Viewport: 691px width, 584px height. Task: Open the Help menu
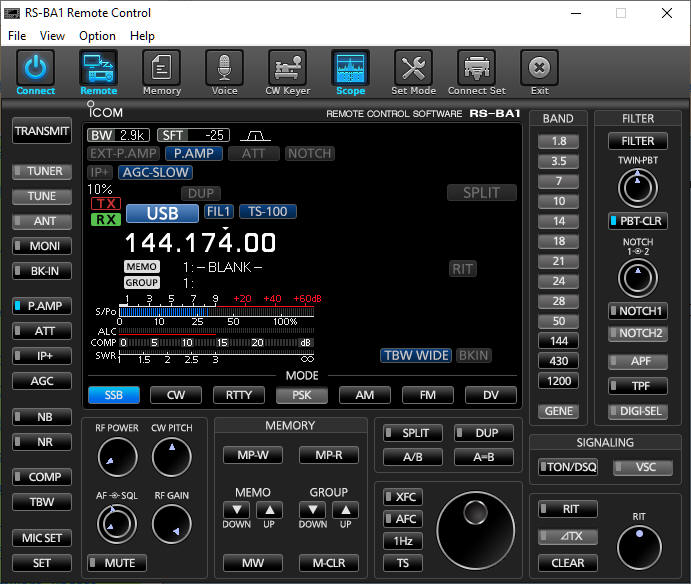[142, 36]
